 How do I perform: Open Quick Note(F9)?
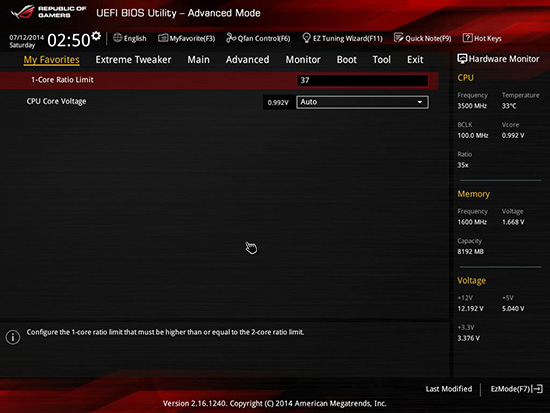click(x=428, y=38)
